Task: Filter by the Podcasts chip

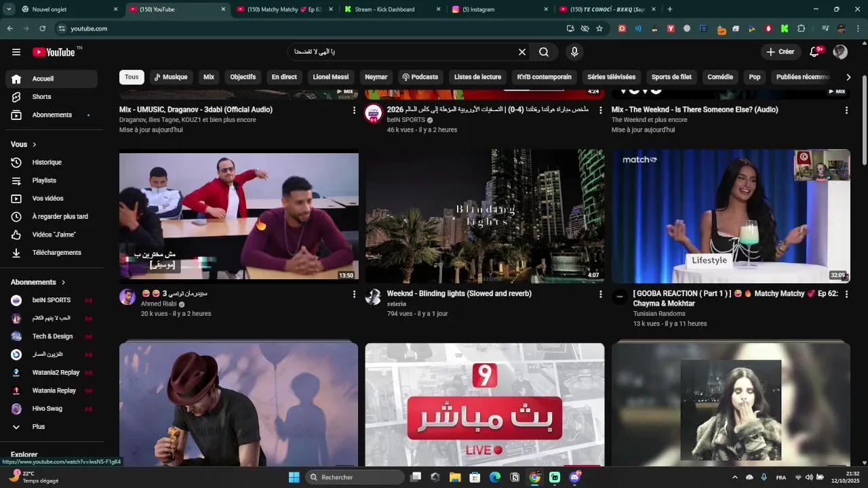Action: (420, 77)
